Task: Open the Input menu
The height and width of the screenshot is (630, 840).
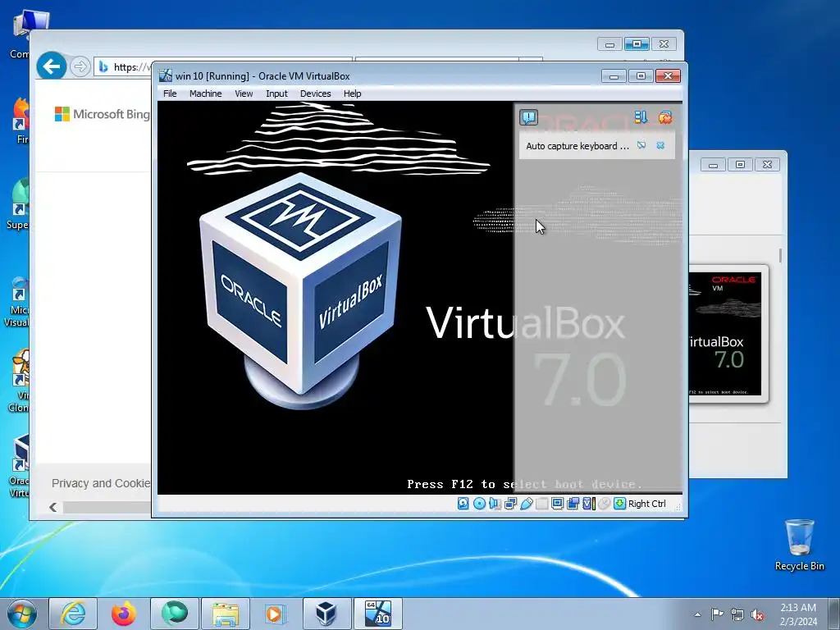Action: pyautogui.click(x=276, y=94)
